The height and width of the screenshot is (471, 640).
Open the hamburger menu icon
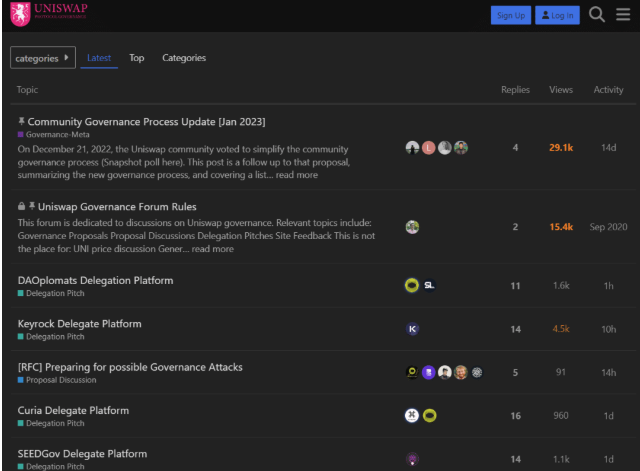pos(623,15)
